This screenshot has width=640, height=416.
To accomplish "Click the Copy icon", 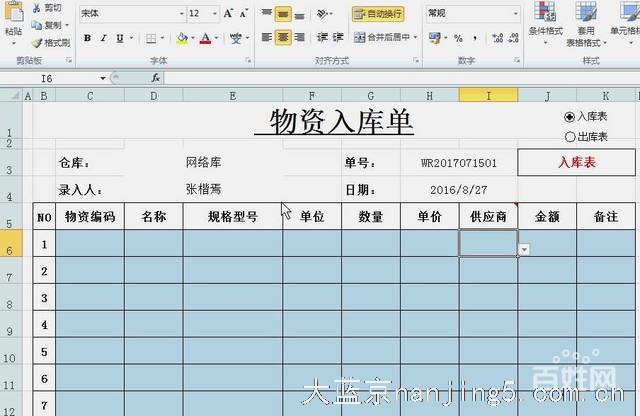I will click(37, 25).
